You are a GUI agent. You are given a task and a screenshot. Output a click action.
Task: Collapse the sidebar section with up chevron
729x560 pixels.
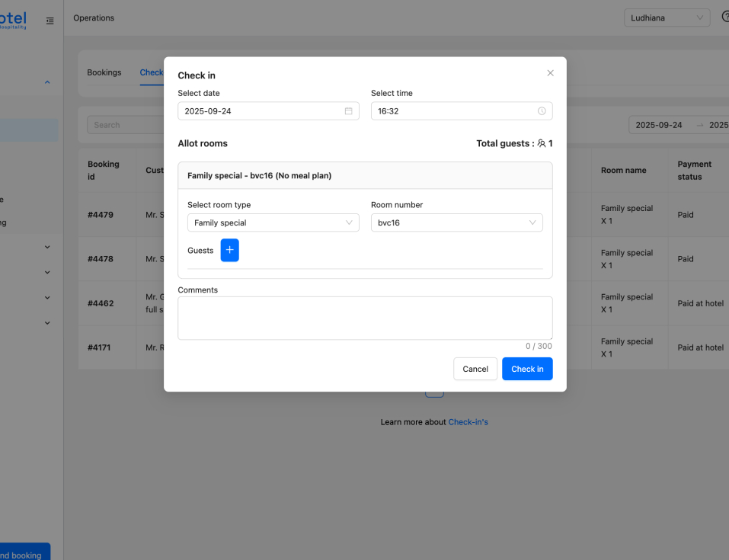click(x=47, y=82)
